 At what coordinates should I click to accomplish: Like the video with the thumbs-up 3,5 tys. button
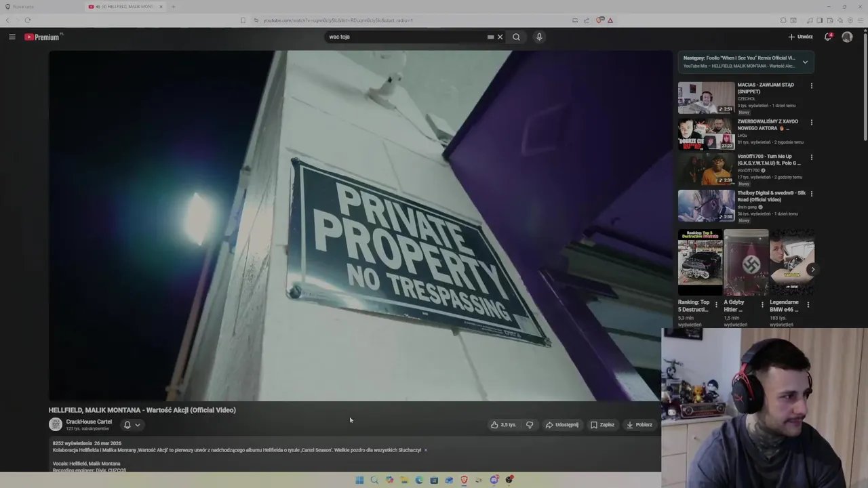(x=504, y=425)
